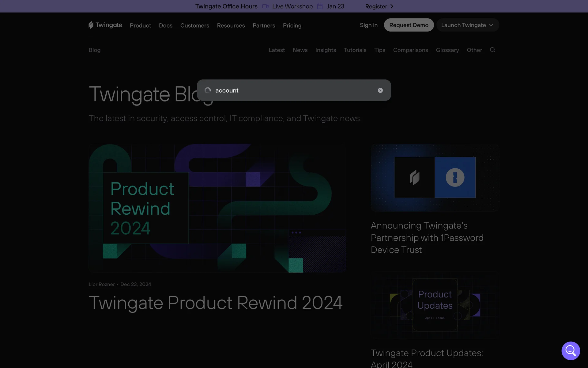Switch to the Tutorials blog category

coord(355,50)
